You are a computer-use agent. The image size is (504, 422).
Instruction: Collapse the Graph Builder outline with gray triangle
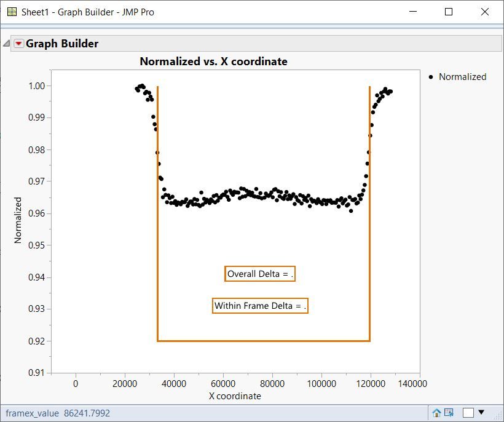[x=6, y=44]
